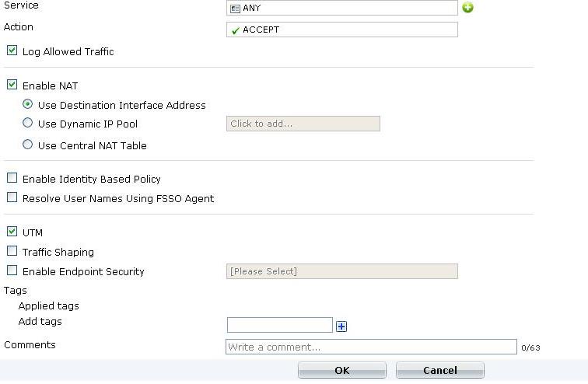This screenshot has height=384, width=588.
Task: Toggle Enable Endpoint Security checkbox
Action: [12, 271]
